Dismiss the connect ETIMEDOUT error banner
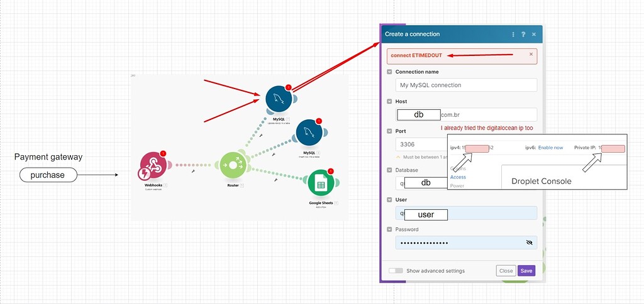 [531, 55]
